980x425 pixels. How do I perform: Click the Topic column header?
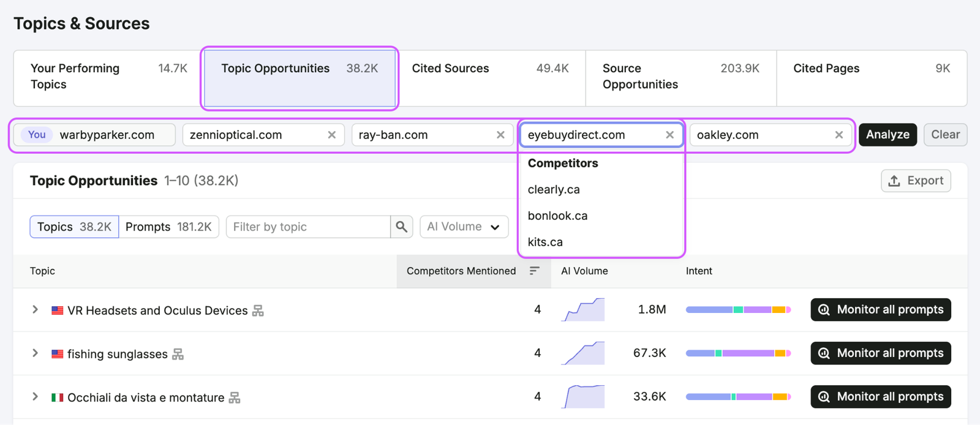42,271
